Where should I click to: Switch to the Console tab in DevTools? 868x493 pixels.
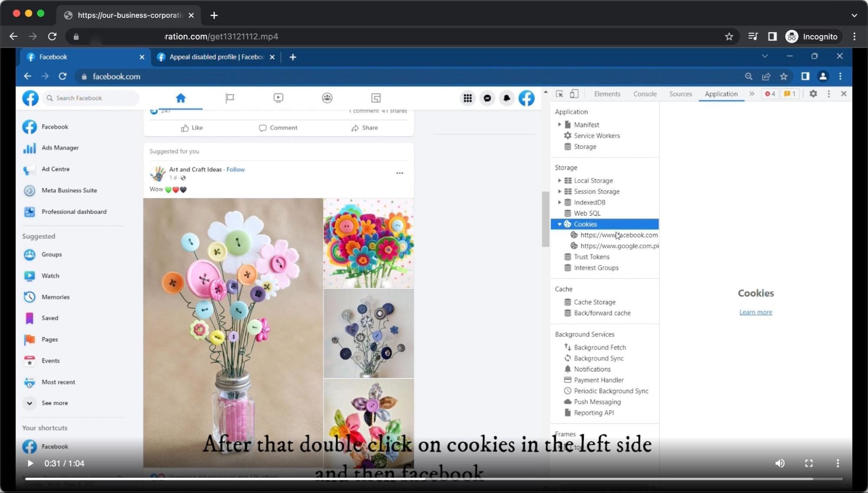click(645, 94)
